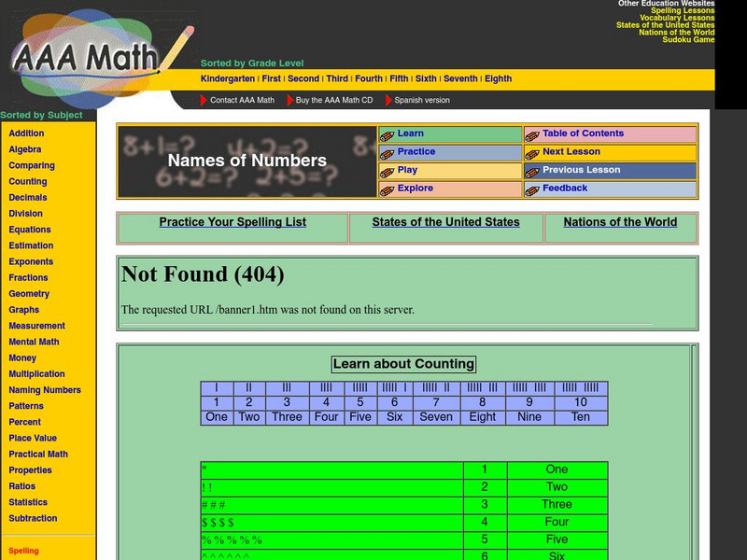Click the 'Seven' cell in counting table

tap(436, 417)
